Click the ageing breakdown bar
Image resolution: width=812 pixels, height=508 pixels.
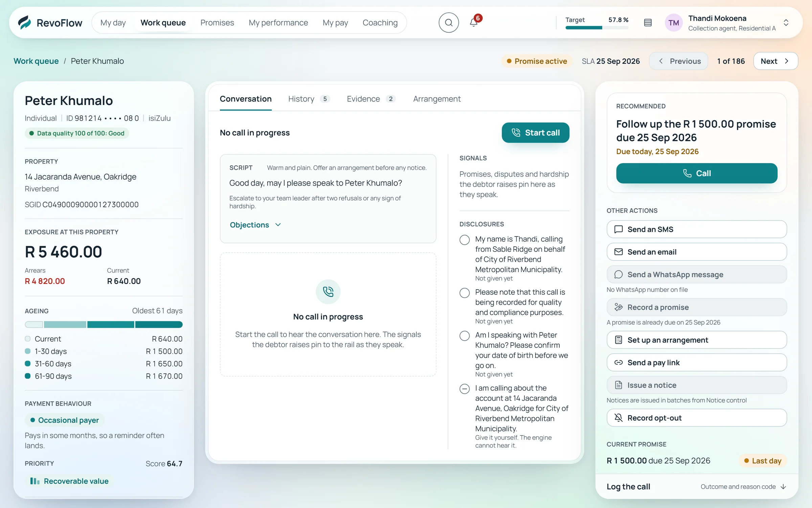pos(104,324)
